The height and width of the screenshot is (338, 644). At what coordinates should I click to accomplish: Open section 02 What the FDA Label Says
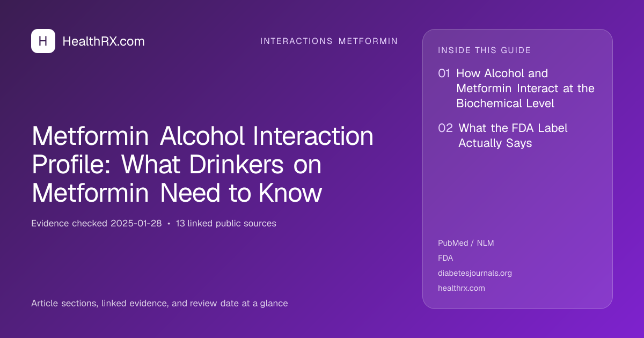[x=503, y=135]
